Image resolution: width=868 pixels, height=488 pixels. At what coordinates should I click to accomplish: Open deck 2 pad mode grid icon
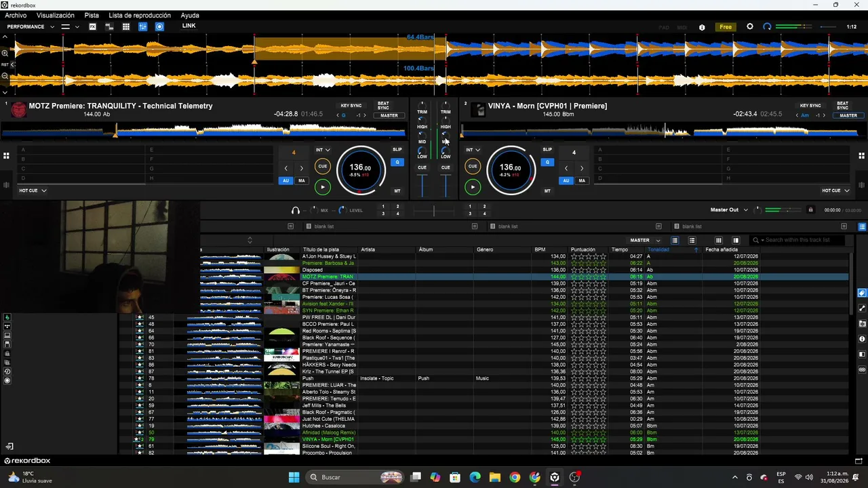[862, 155]
